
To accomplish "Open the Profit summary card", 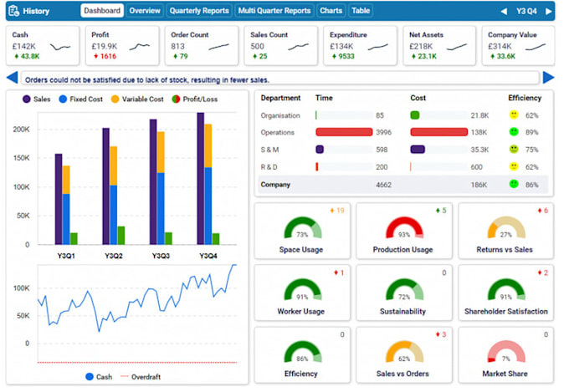I will tap(124, 47).
